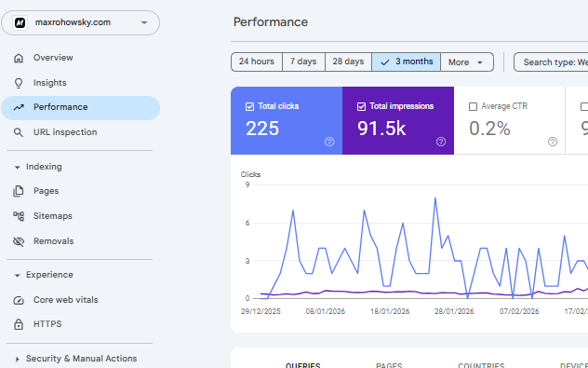Open help for Total clicks

(329, 142)
